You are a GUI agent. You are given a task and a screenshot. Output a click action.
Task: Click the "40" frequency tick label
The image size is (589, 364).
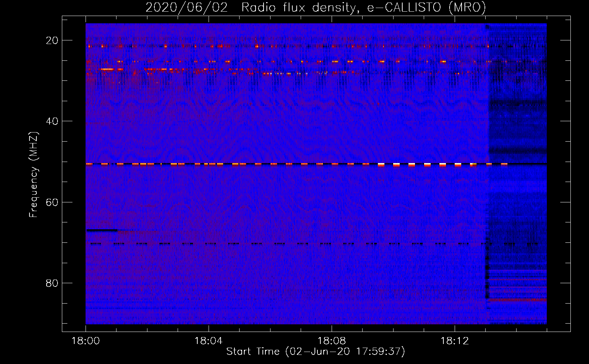52,121
